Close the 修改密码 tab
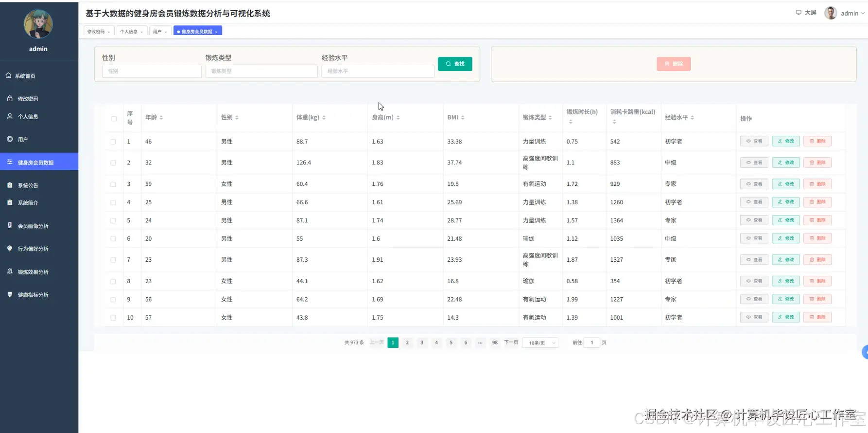 109,32
